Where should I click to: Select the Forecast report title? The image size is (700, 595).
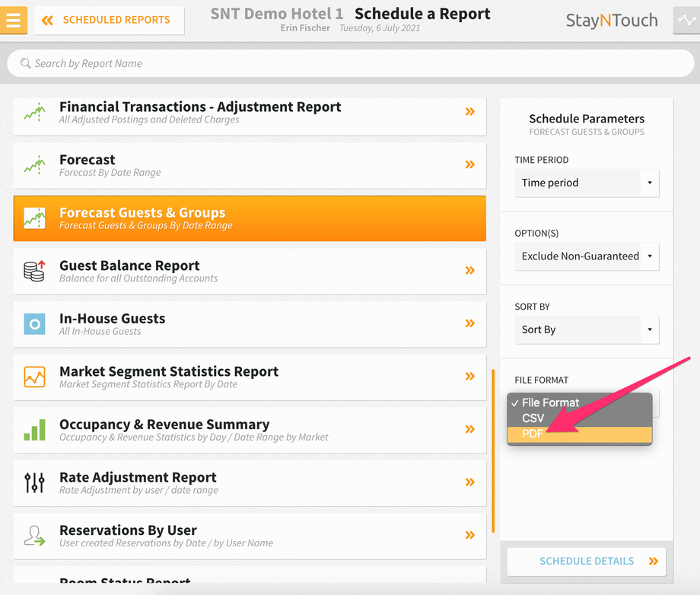click(87, 160)
